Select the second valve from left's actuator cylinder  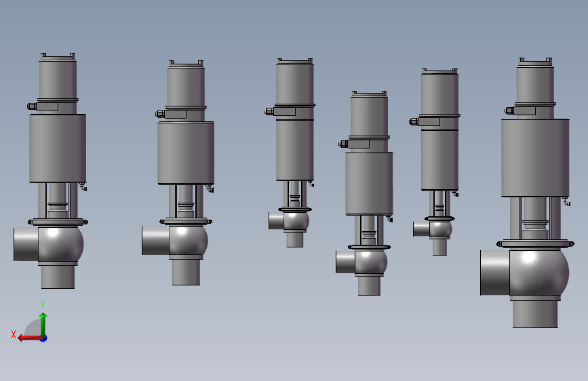(x=186, y=153)
